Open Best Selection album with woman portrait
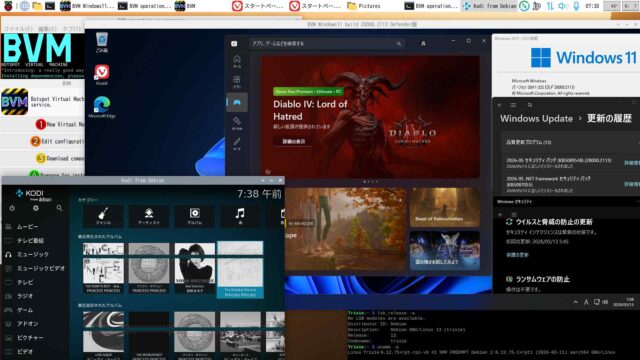Screen dimensions: 640x360 (195, 268)
